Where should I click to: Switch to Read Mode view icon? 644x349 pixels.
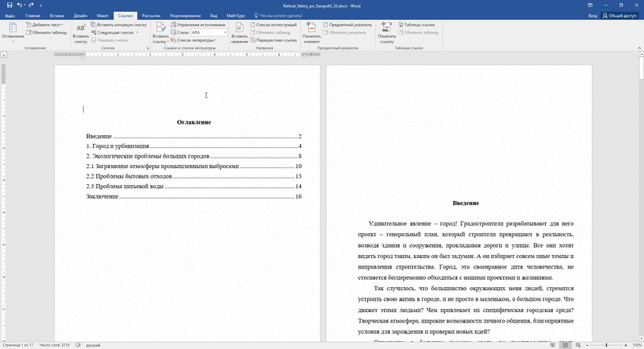point(552,345)
